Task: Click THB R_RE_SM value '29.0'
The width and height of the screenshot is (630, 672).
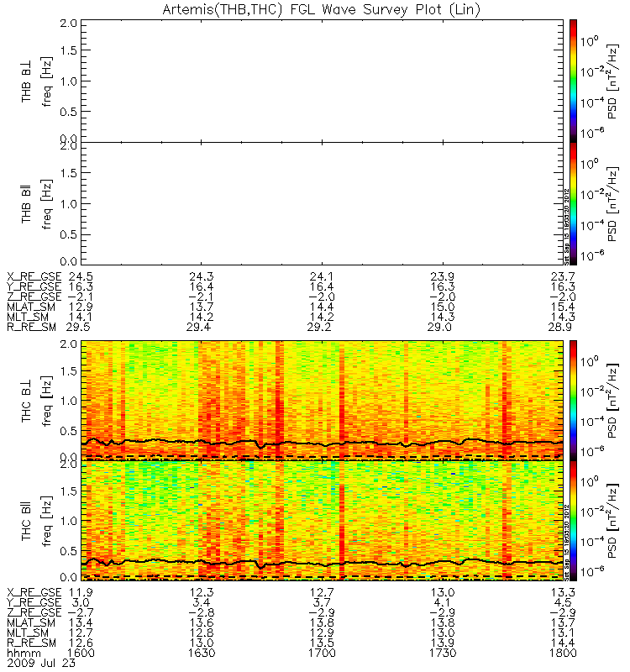Action: [x=440, y=327]
